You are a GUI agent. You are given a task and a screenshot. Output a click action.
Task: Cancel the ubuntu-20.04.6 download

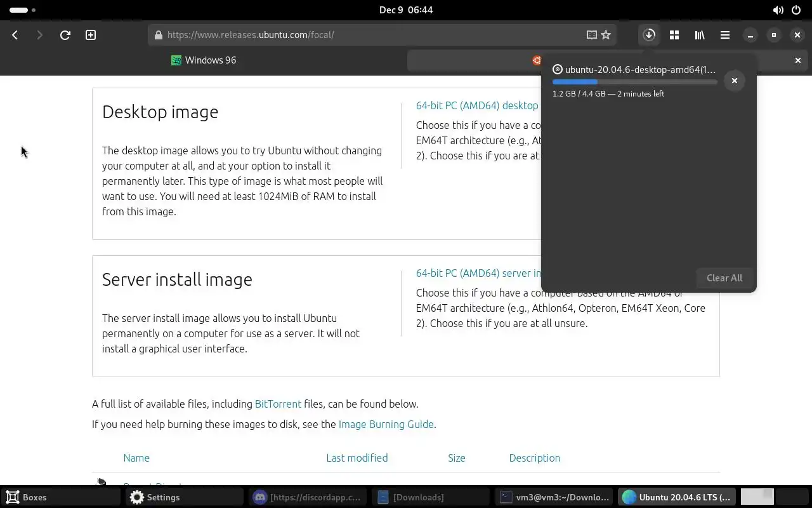coord(735,81)
